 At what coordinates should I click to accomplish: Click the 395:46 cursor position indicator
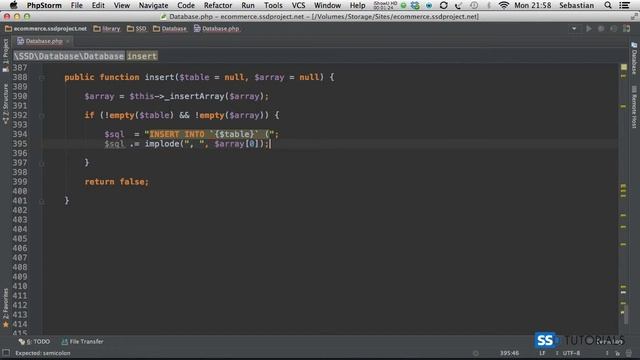tap(509, 353)
